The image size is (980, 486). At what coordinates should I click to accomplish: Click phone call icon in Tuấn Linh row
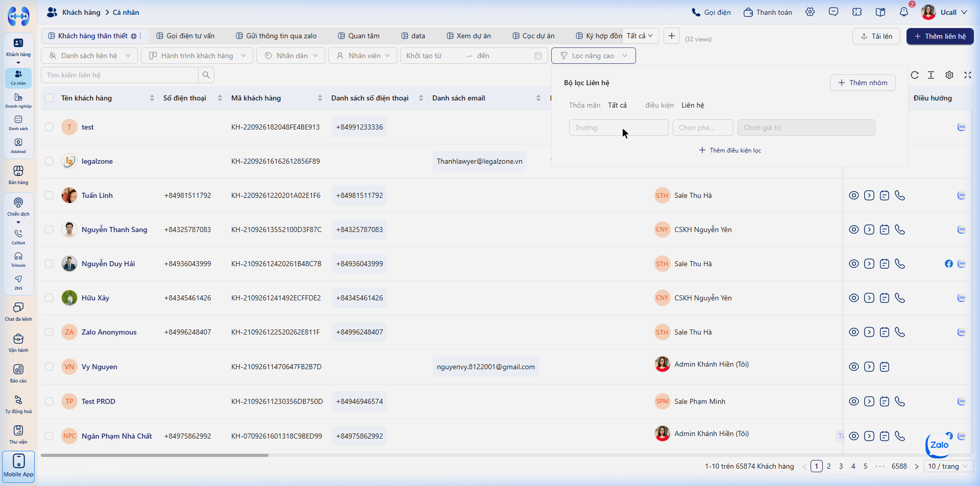coord(900,195)
